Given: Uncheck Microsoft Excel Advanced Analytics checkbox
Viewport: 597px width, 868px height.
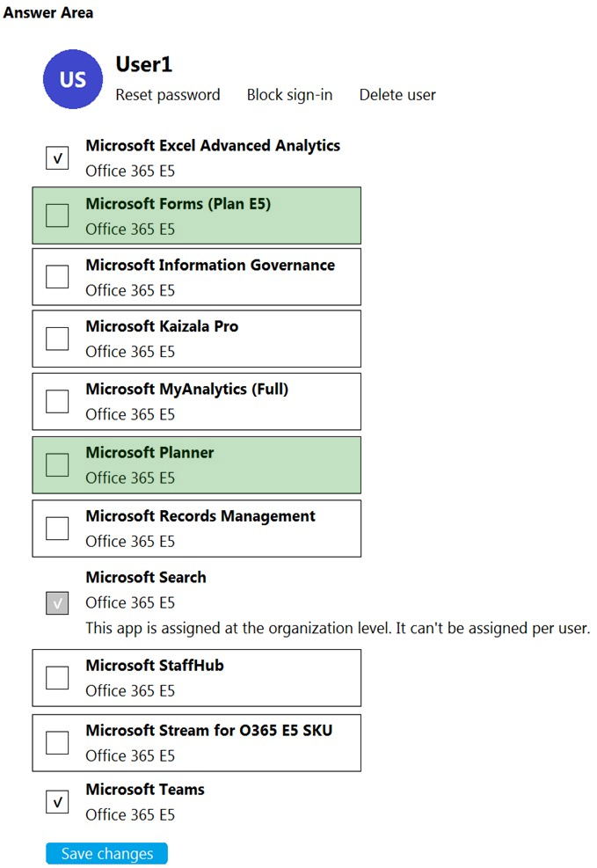Looking at the screenshot, I should 57,157.
